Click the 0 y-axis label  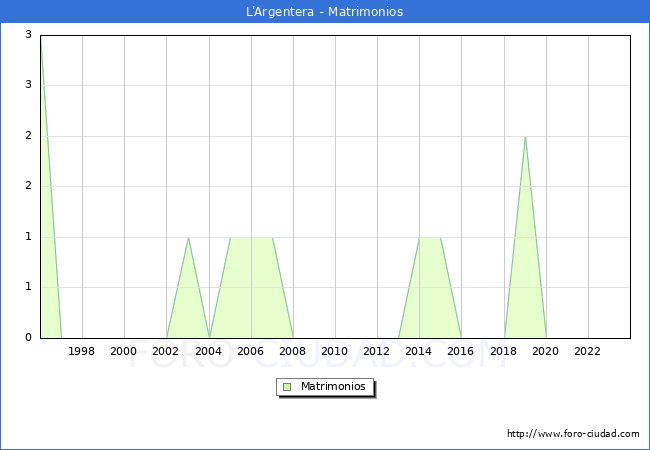28,337
